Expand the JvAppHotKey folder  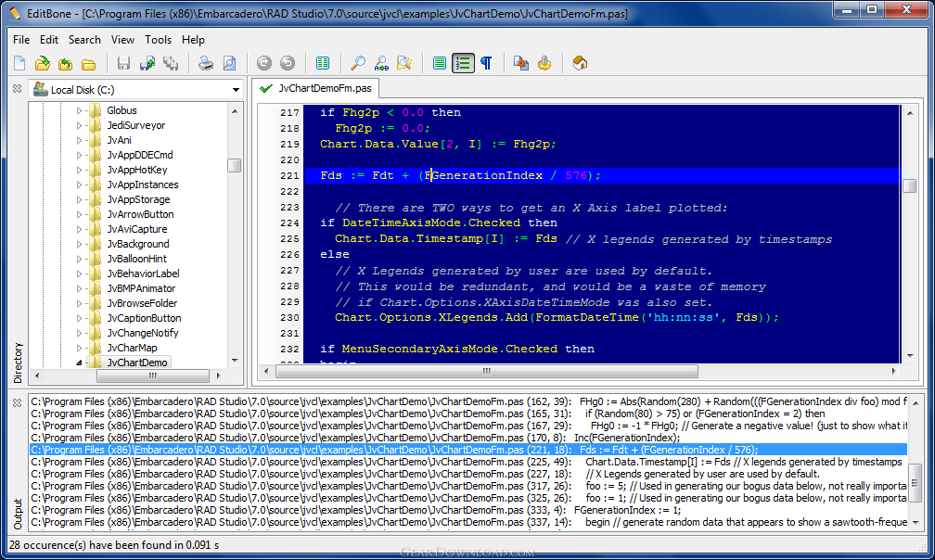click(79, 170)
